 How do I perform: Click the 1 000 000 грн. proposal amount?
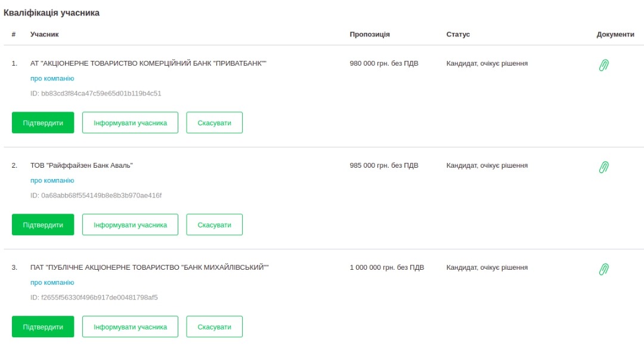pyautogui.click(x=386, y=267)
